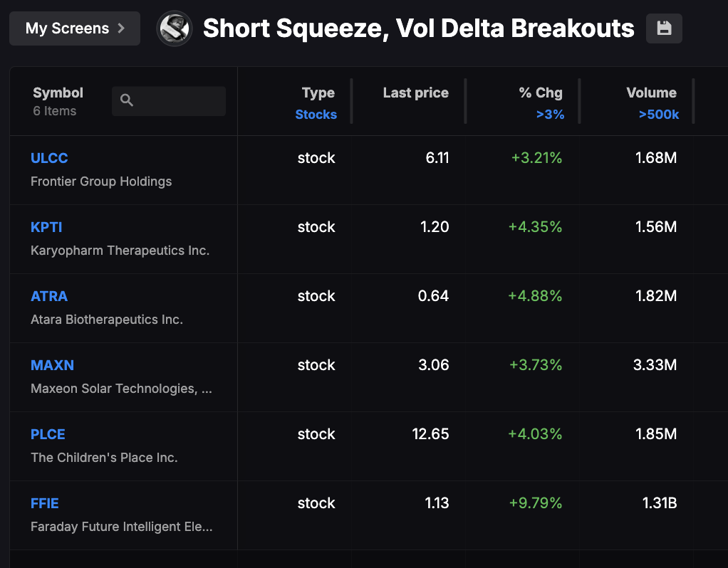Sort by Volume column header

pos(651,93)
